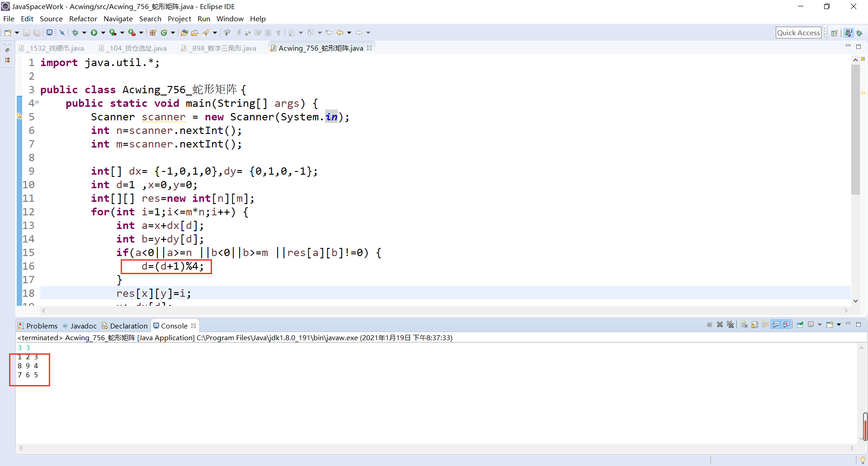Expand the Coverage dropdown arrow

click(122, 33)
